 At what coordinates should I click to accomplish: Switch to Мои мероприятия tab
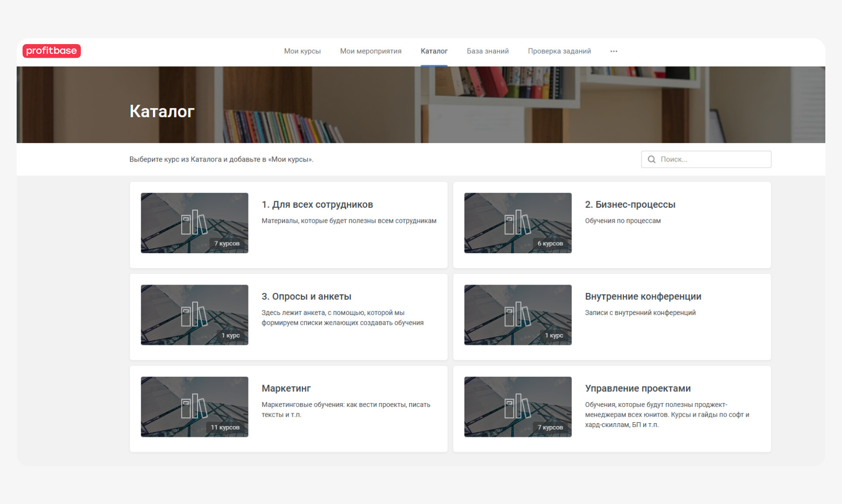371,51
